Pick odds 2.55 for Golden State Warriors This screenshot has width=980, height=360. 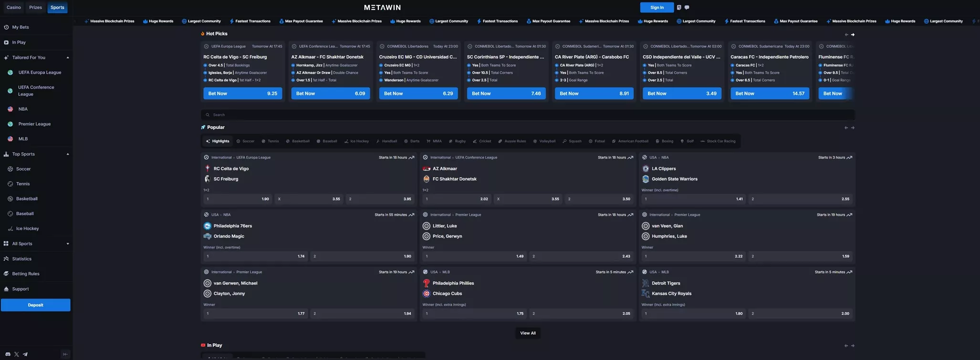coord(800,199)
